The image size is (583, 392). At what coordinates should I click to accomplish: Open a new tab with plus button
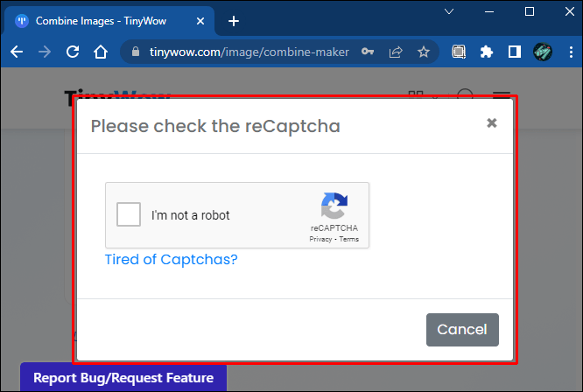point(234,21)
